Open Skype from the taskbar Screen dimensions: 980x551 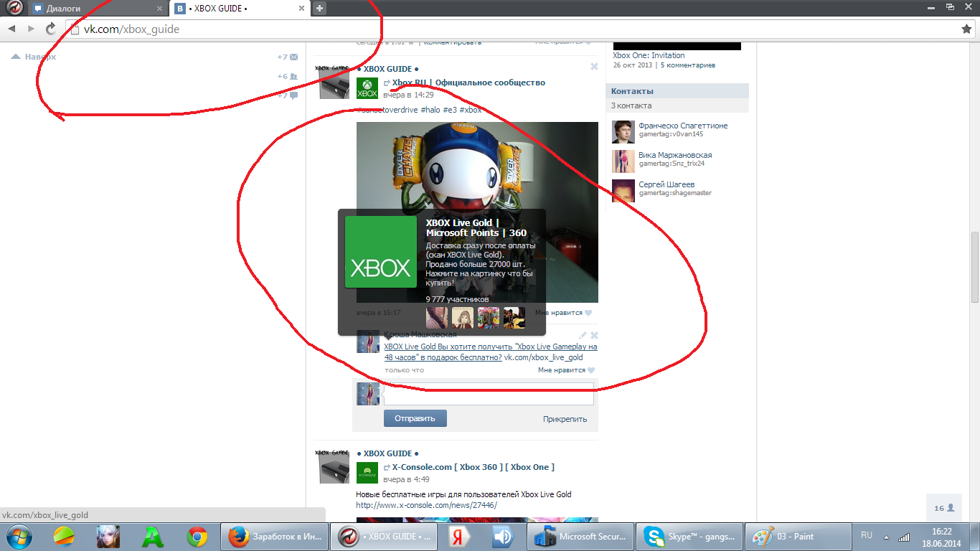click(x=689, y=536)
